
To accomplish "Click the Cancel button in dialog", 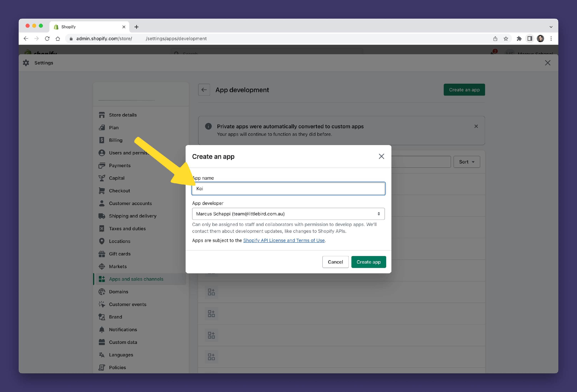I will 335,262.
